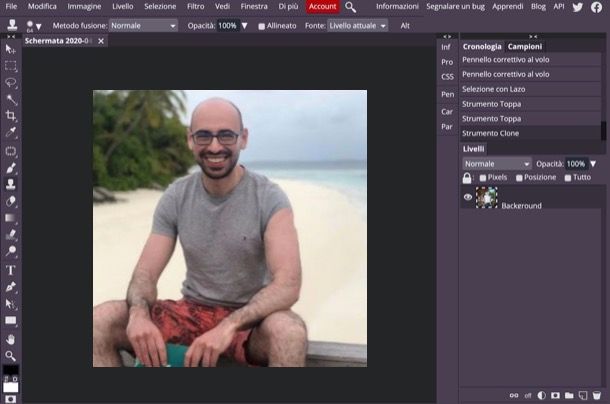
Task: Toggle lock Posizione checkbox
Action: tap(519, 178)
